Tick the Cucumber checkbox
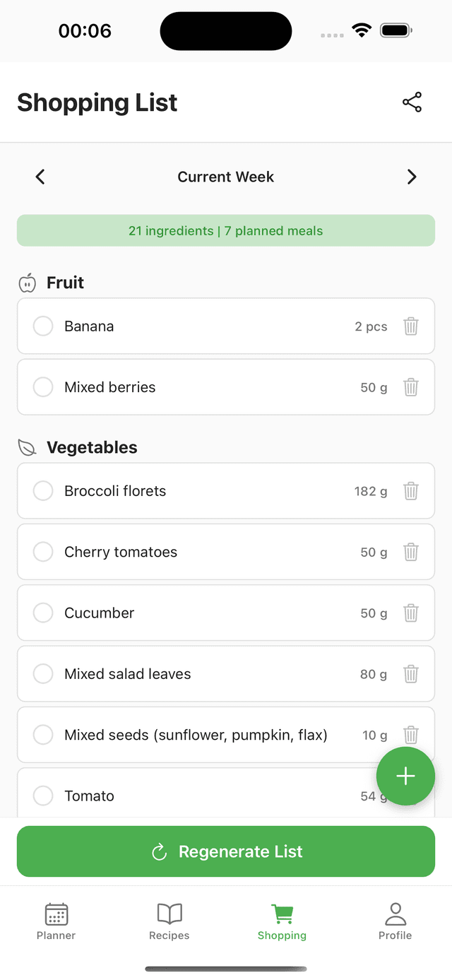Viewport: 452px width, 980px height. (x=43, y=613)
